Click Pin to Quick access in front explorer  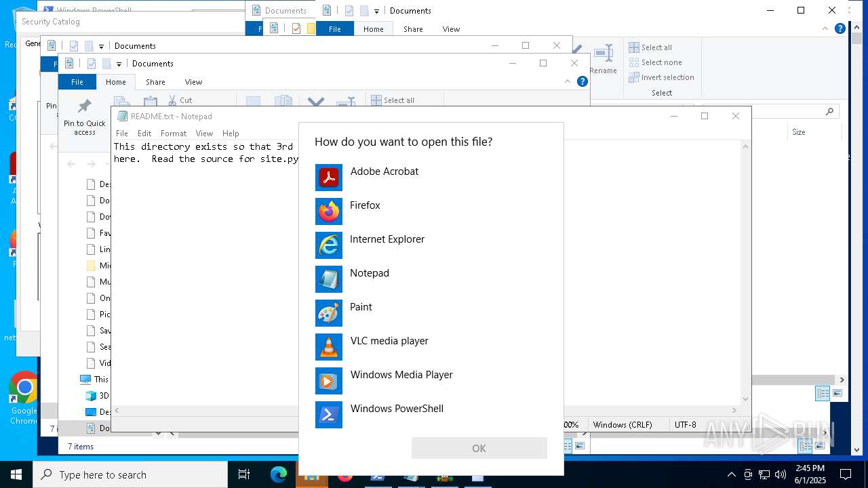click(x=85, y=118)
